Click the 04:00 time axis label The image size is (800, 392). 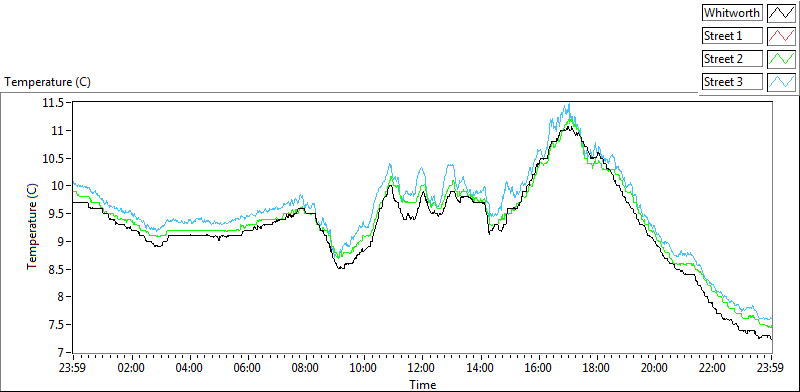(x=190, y=368)
